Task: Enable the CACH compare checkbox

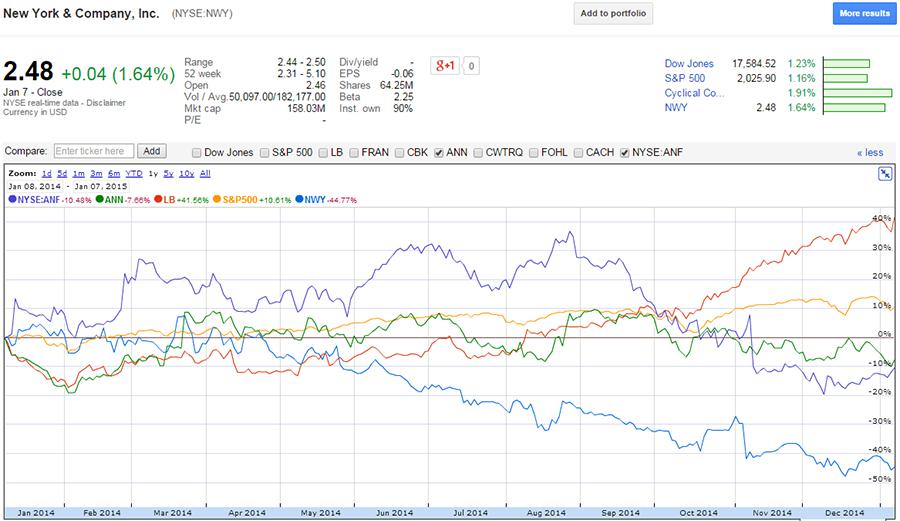Action: click(579, 153)
